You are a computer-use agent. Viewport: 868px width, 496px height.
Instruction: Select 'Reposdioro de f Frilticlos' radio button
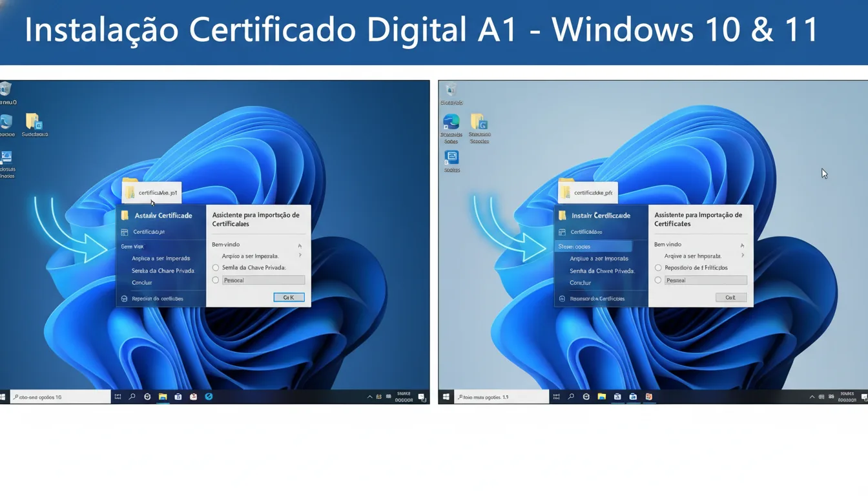pyautogui.click(x=658, y=267)
